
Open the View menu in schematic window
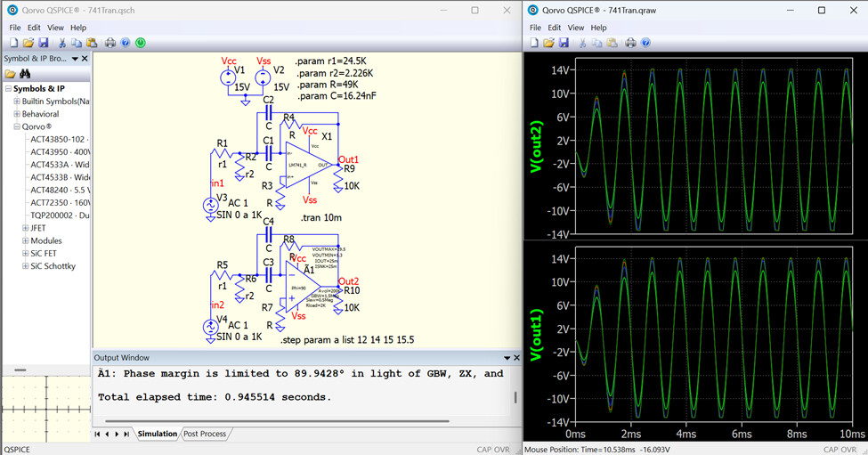coord(55,28)
